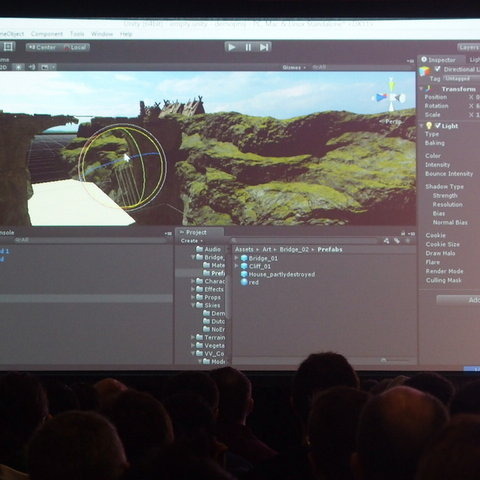
Task: Click the save search star icon in Project
Action: (x=407, y=241)
